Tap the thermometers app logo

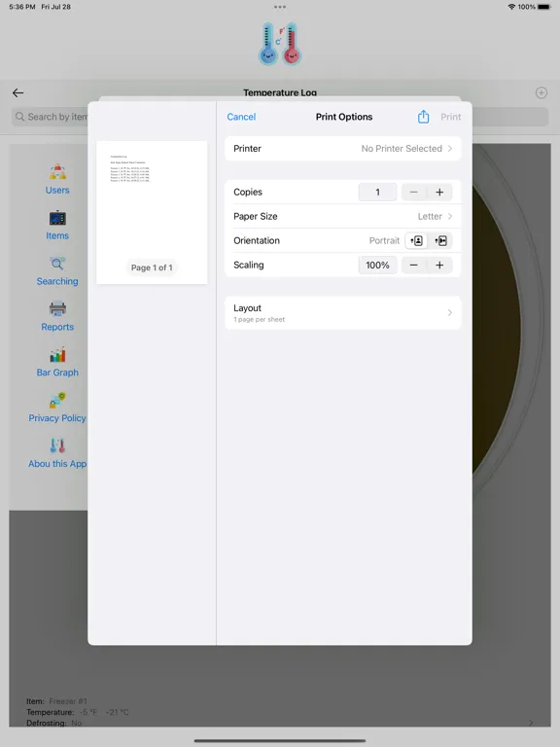[280, 44]
